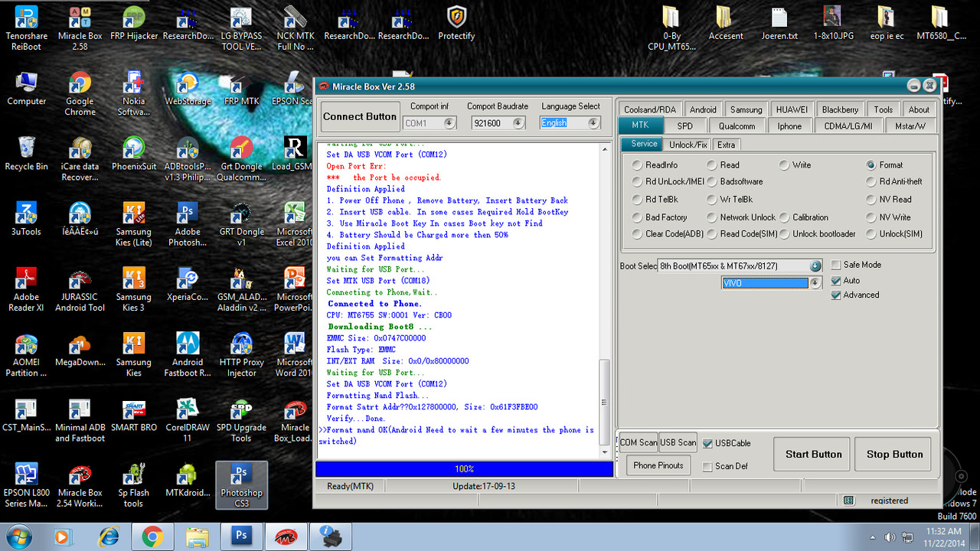
Task: Open the NCK MTK Full desktop icon
Action: tap(296, 27)
